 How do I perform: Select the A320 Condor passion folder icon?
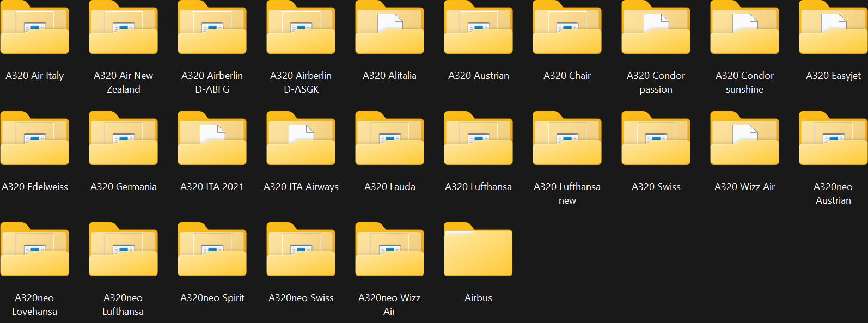656,27
